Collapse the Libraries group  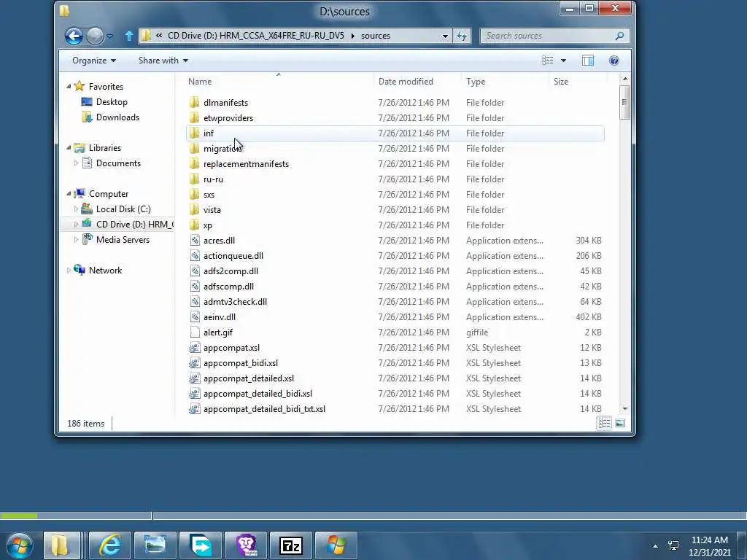[69, 147]
